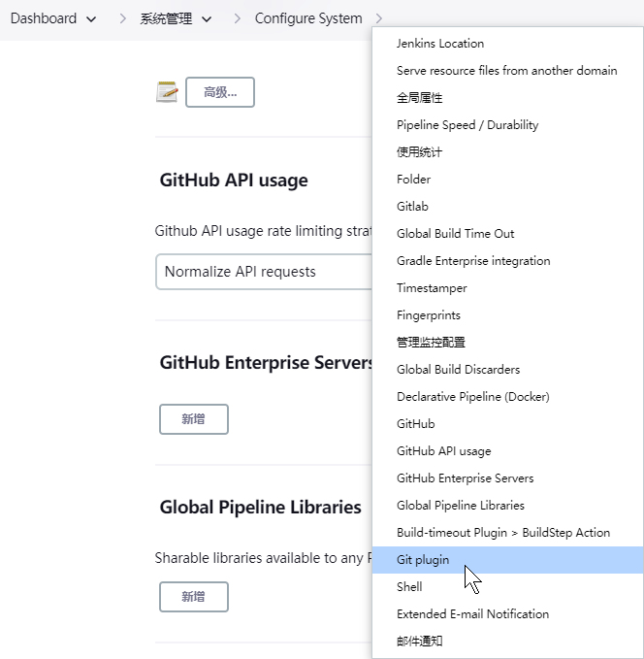The height and width of the screenshot is (659, 644).
Task: Select Global Build Discarders menu item
Action: (458, 370)
